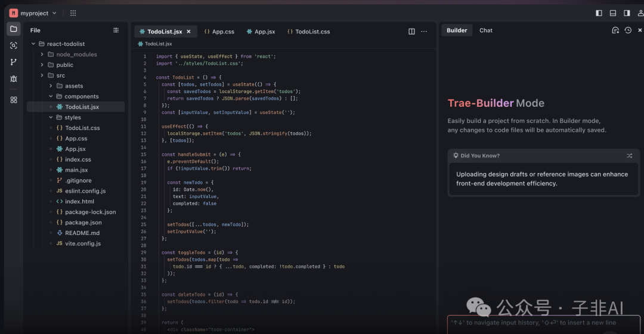Image resolution: width=644 pixels, height=334 pixels.
Task: Shuffle the Did You Know tip
Action: (629, 156)
